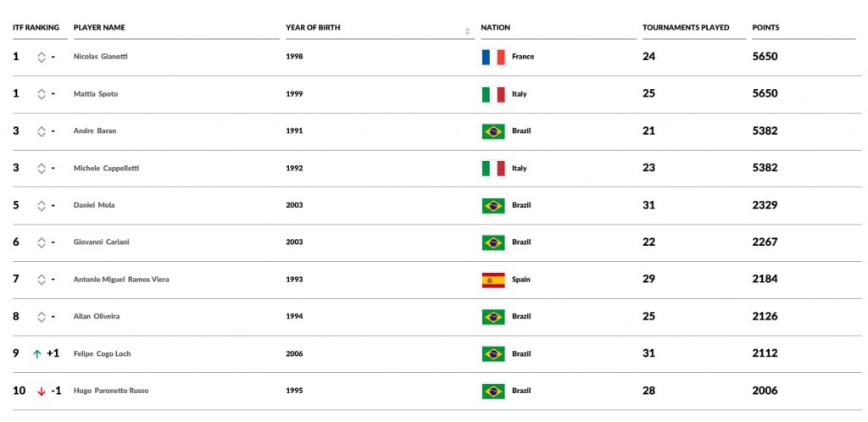
Task: Sort by Year of Birth arrow
Action: 467,31
